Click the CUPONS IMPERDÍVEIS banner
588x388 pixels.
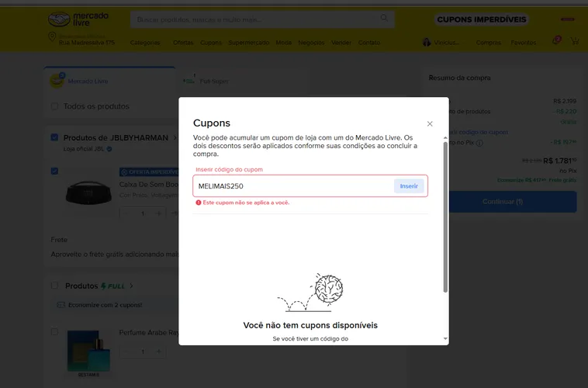coord(482,19)
